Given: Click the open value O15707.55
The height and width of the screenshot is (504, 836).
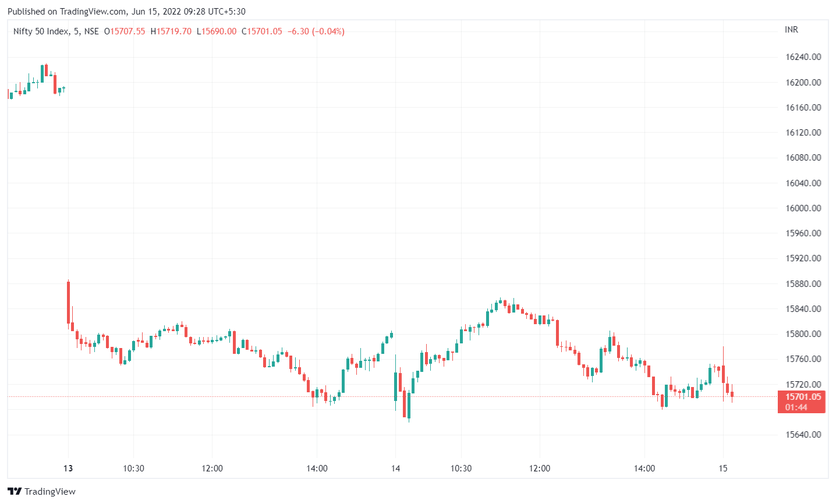Looking at the screenshot, I should pyautogui.click(x=125, y=31).
